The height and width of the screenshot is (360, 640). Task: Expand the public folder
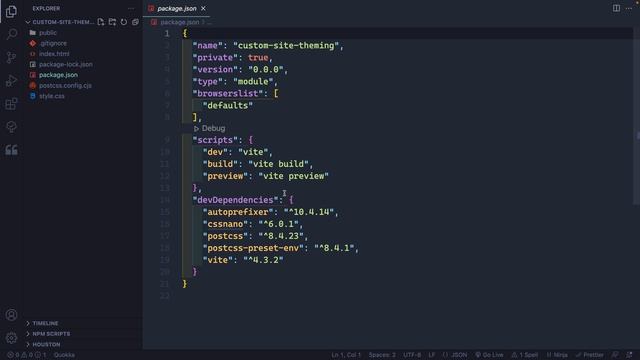48,33
